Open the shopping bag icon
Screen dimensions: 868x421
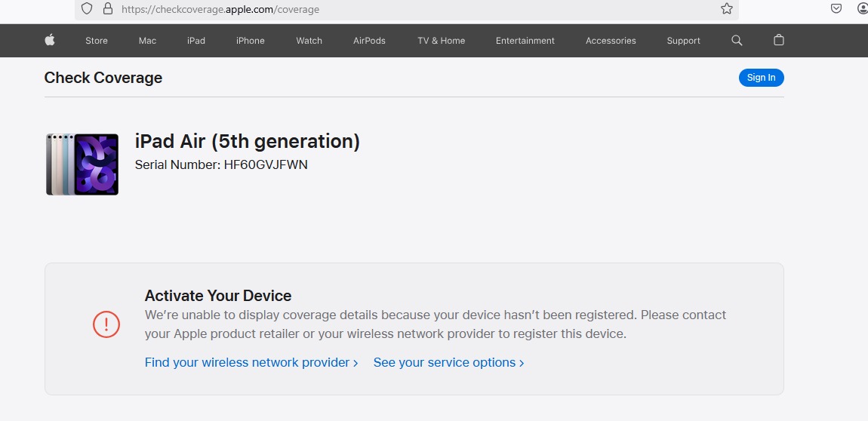click(x=779, y=40)
